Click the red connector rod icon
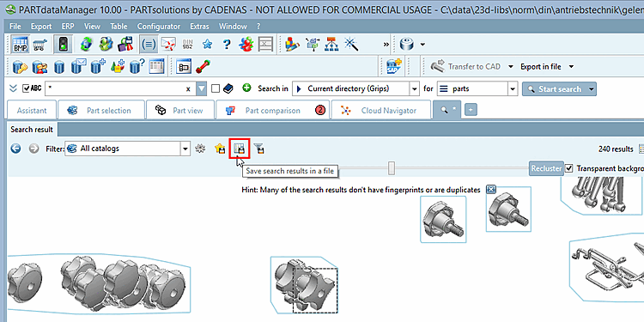 coord(203,66)
